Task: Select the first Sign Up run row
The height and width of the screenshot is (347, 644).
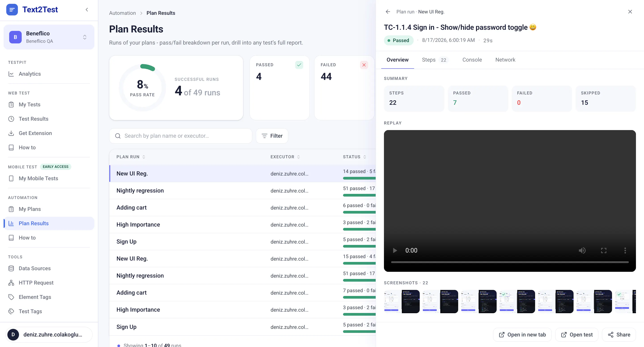Action: tap(242, 242)
